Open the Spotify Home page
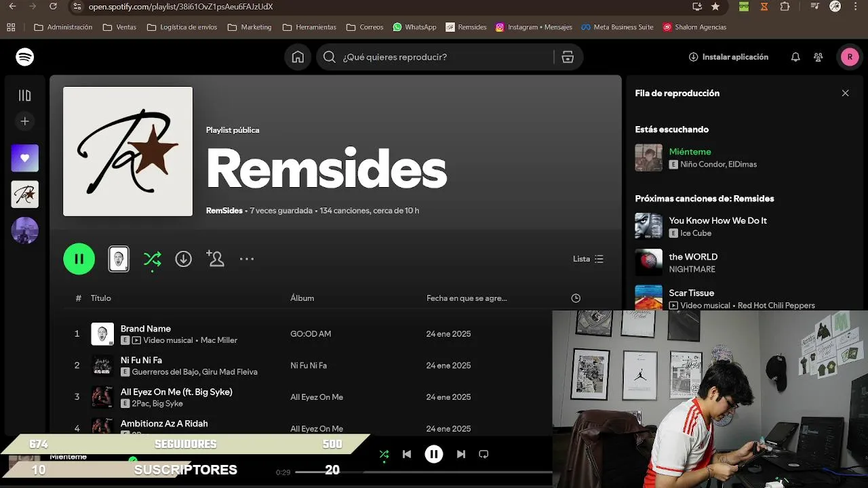868x488 pixels. click(x=298, y=57)
